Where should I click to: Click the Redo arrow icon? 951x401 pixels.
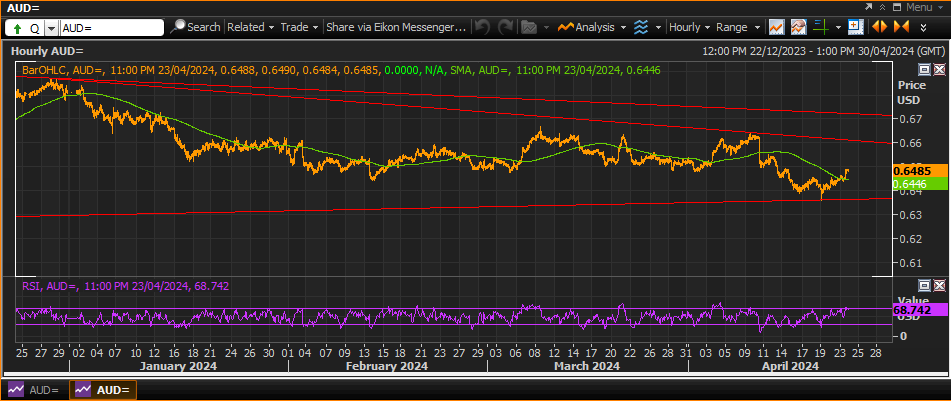point(505,27)
